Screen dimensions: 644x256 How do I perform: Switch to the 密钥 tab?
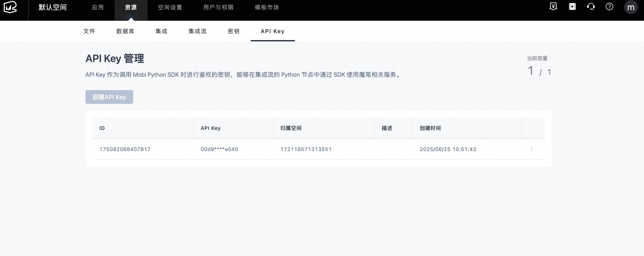(234, 31)
